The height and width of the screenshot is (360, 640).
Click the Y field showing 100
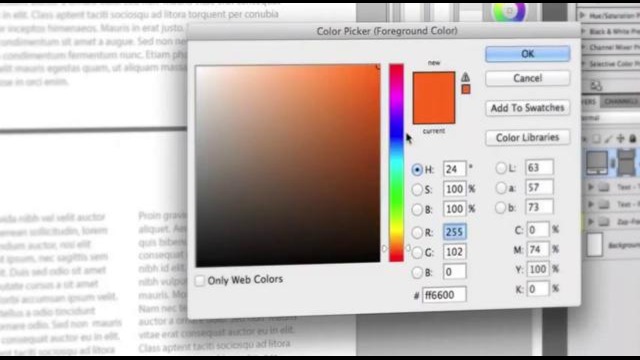pyautogui.click(x=538, y=269)
